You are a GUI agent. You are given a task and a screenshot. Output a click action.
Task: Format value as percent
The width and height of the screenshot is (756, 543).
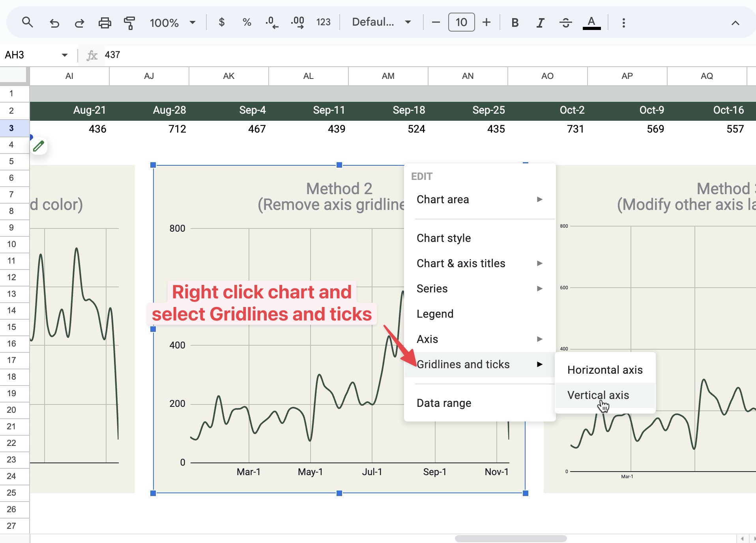[x=247, y=22]
